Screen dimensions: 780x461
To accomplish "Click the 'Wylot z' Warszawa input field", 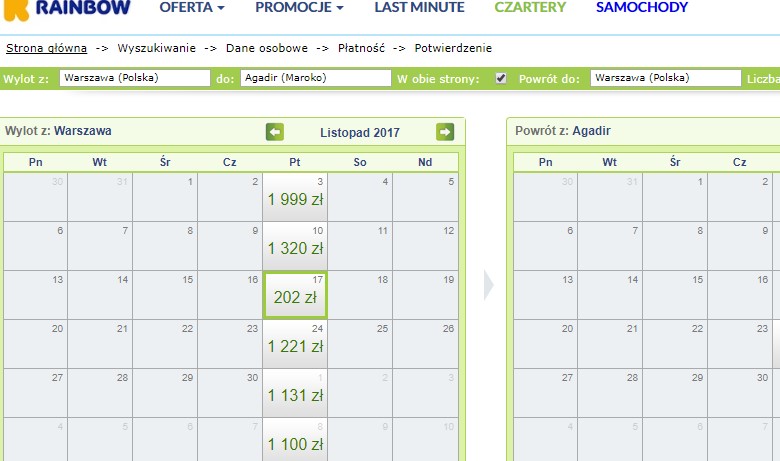I will (134, 78).
